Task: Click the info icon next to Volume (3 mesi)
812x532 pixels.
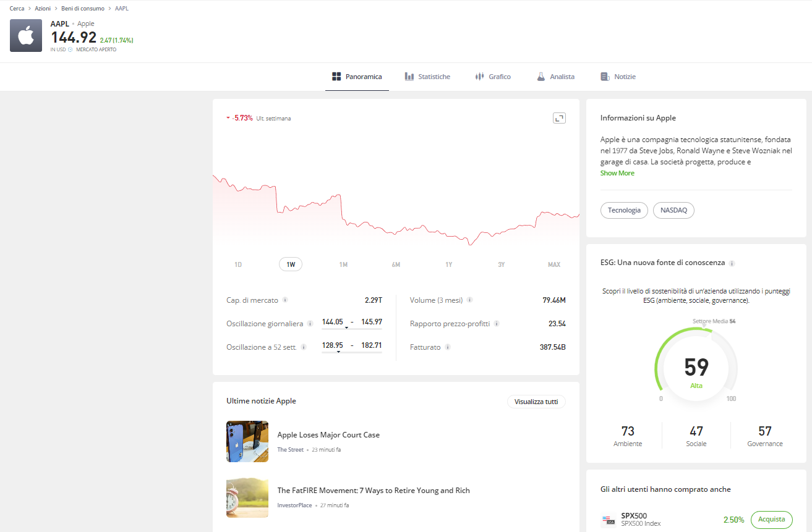Action: [x=469, y=300]
